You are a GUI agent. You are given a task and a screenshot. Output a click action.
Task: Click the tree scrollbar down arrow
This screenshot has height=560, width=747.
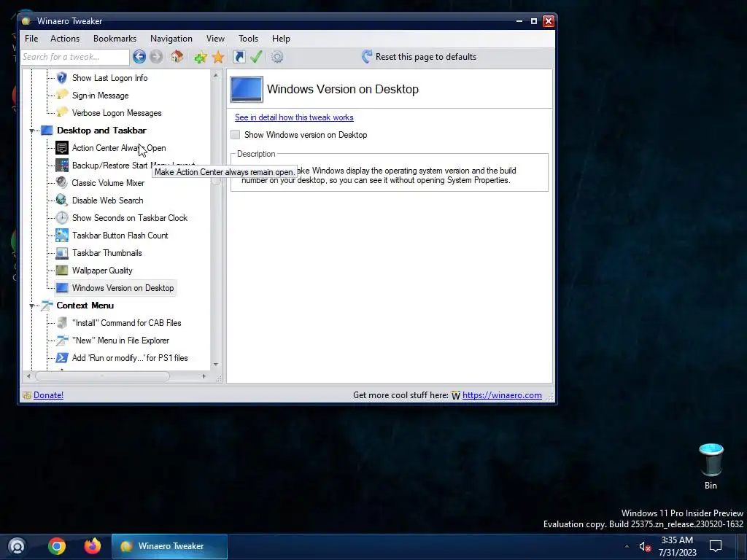click(x=216, y=365)
